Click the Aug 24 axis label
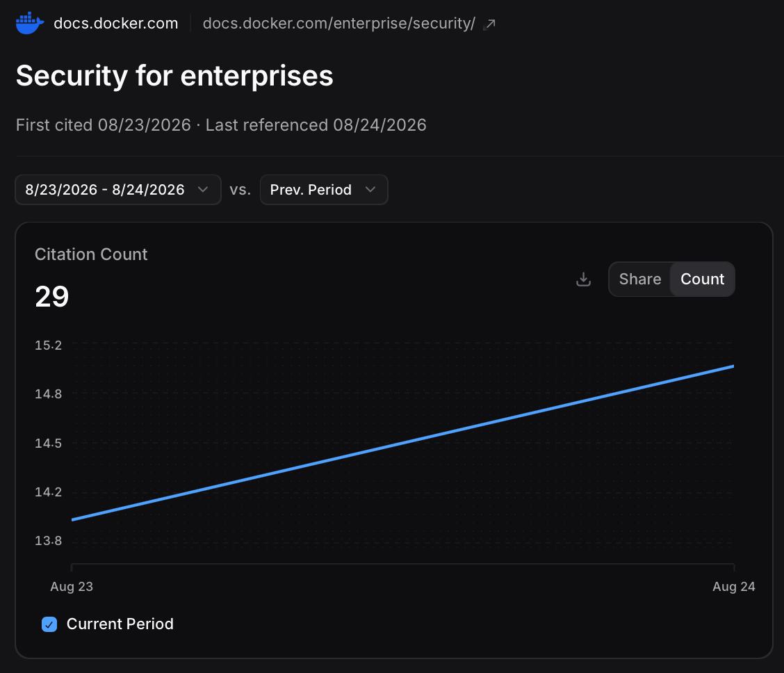Screen dimensions: 784x673 click(x=733, y=587)
